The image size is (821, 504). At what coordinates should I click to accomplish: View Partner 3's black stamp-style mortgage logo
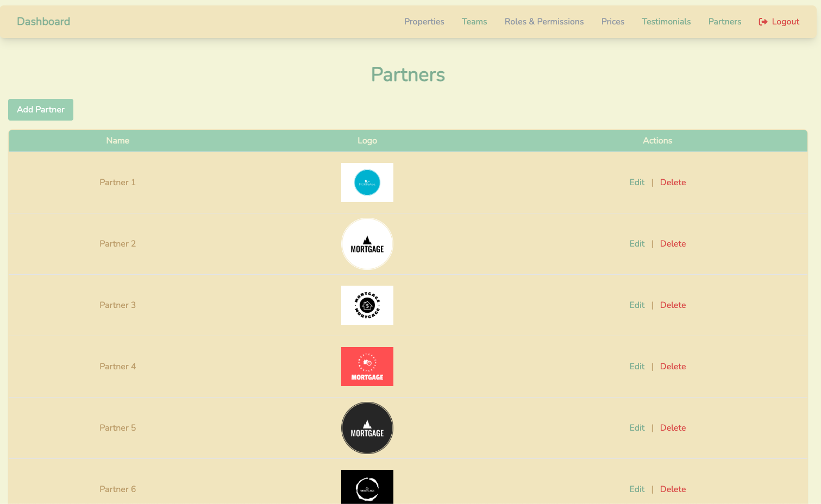367,305
